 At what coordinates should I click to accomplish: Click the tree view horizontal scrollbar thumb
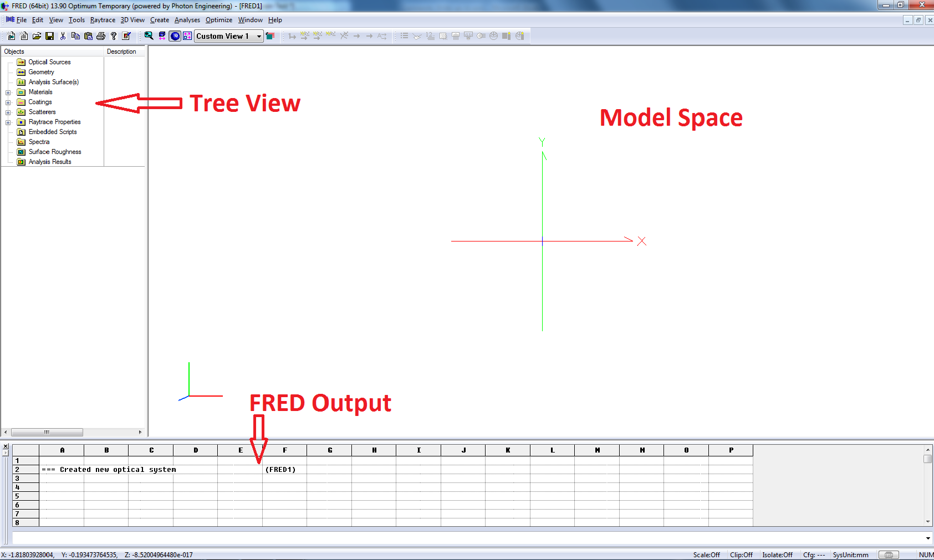point(47,432)
